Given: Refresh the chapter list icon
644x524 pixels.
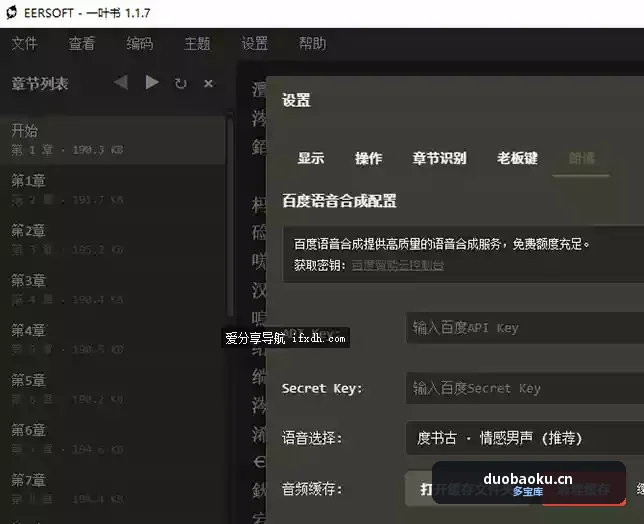Looking at the screenshot, I should pos(181,83).
